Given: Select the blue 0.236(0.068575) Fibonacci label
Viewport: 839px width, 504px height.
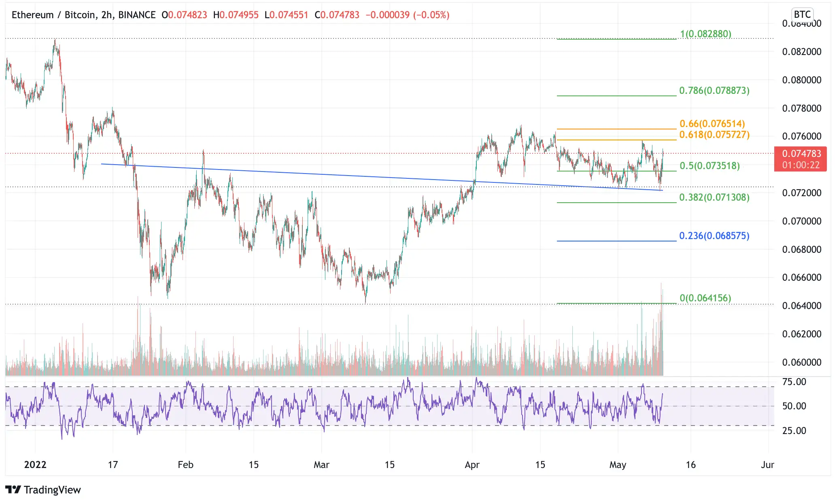Looking at the screenshot, I should coord(714,235).
